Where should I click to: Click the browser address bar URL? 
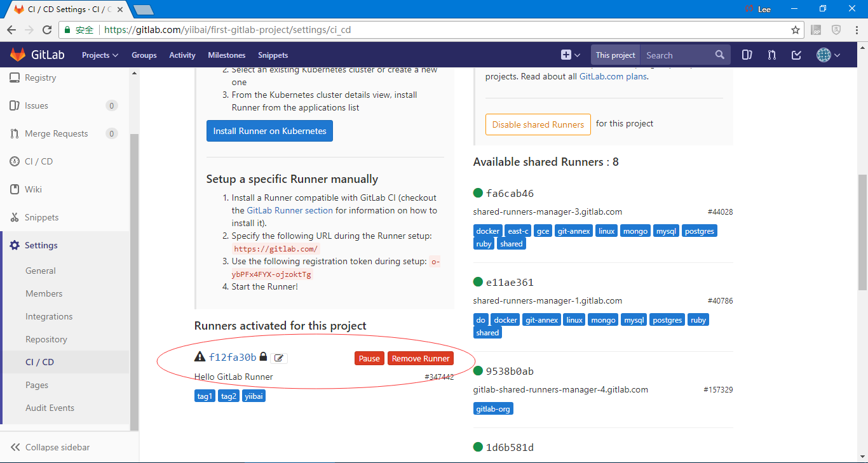point(227,30)
